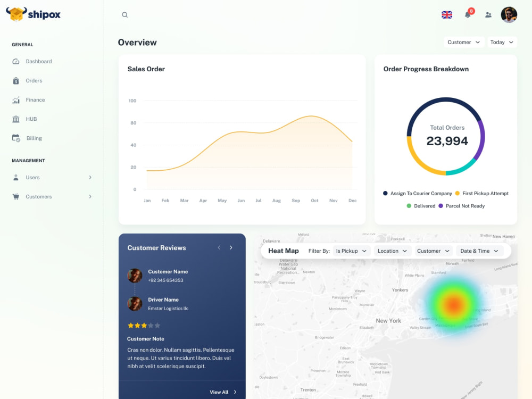Show previous customer review arrow
The height and width of the screenshot is (399, 532).
point(219,248)
